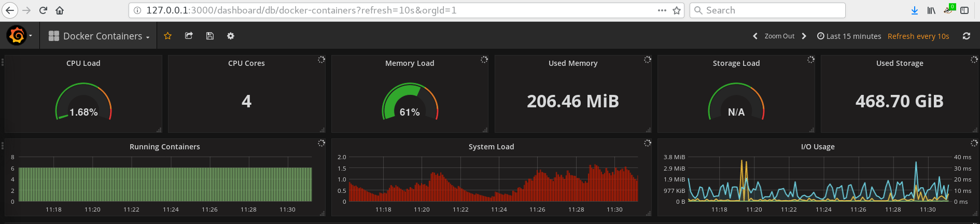Open the page actions three-dot menu

pos(662,10)
